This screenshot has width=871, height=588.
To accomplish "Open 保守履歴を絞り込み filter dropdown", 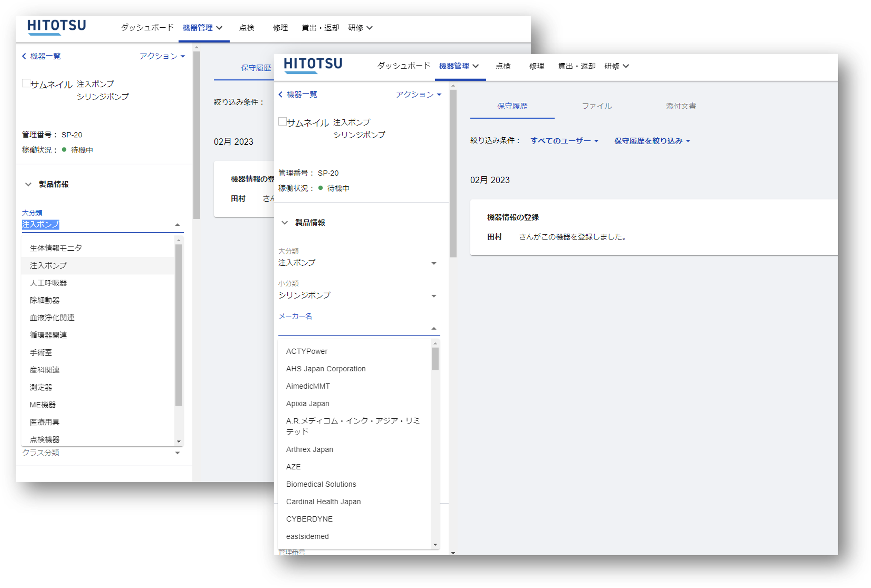I will (x=652, y=141).
